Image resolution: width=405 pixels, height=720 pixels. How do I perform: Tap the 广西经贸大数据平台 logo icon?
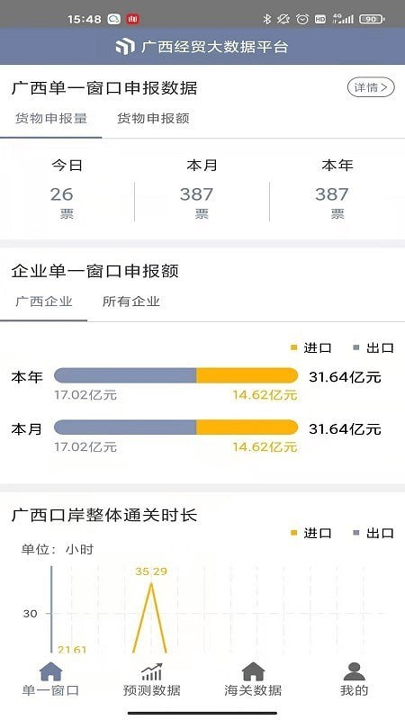coord(125,46)
